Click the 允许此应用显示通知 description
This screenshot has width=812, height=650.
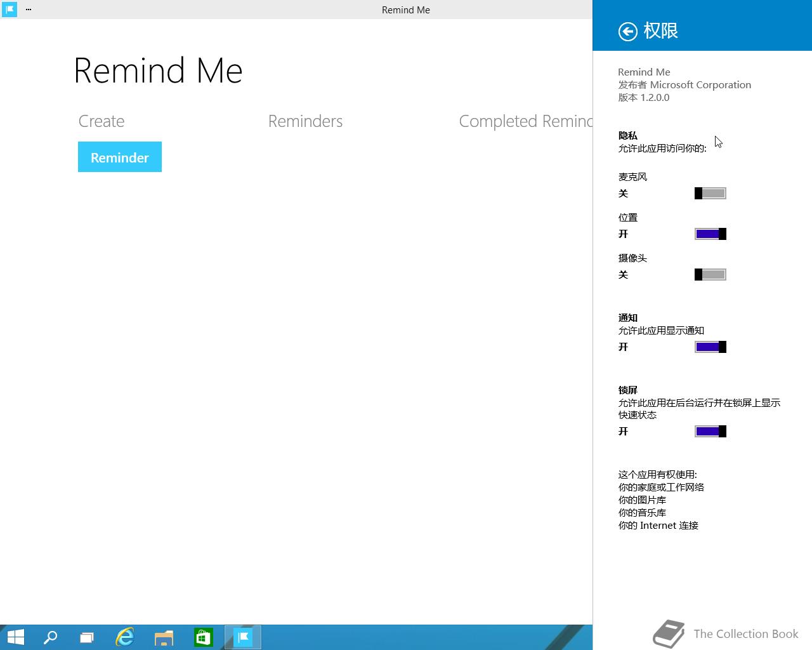[661, 331]
